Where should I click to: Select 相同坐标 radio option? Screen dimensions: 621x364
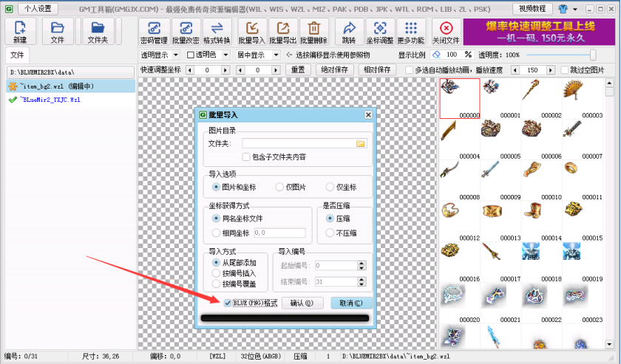[x=216, y=233]
